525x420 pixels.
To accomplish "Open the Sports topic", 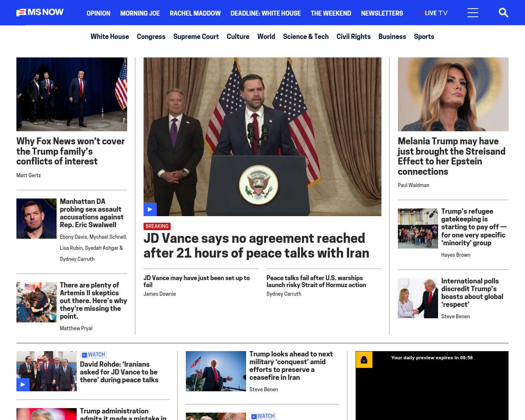I will click(x=424, y=37).
